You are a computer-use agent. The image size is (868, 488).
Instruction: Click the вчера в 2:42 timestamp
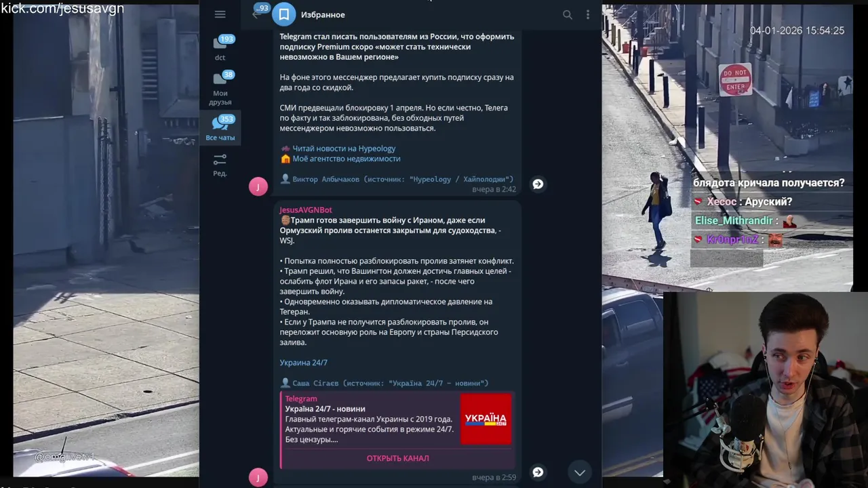[x=494, y=190]
